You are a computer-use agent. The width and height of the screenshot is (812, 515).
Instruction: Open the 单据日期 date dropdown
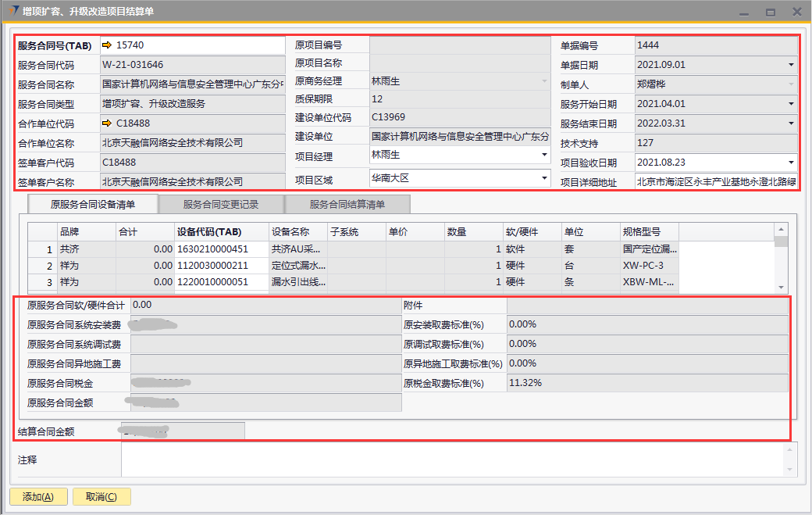(x=790, y=65)
